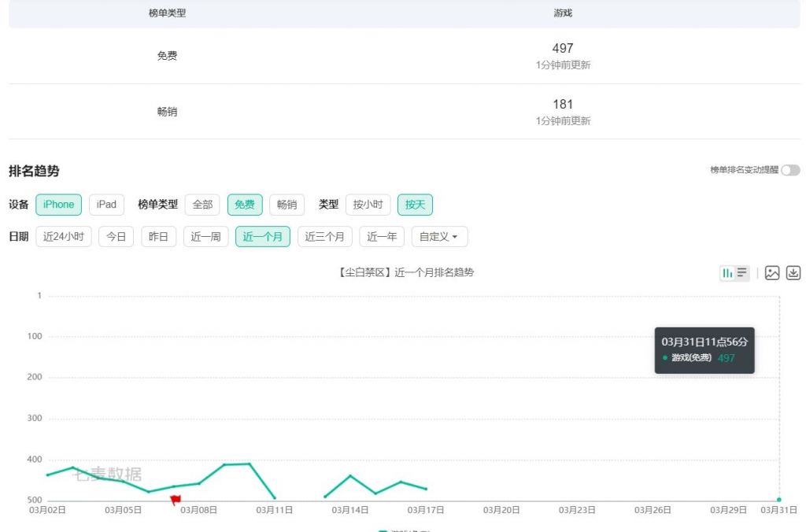Click the 近24小时 date filter
The height and width of the screenshot is (532, 806).
(x=64, y=235)
